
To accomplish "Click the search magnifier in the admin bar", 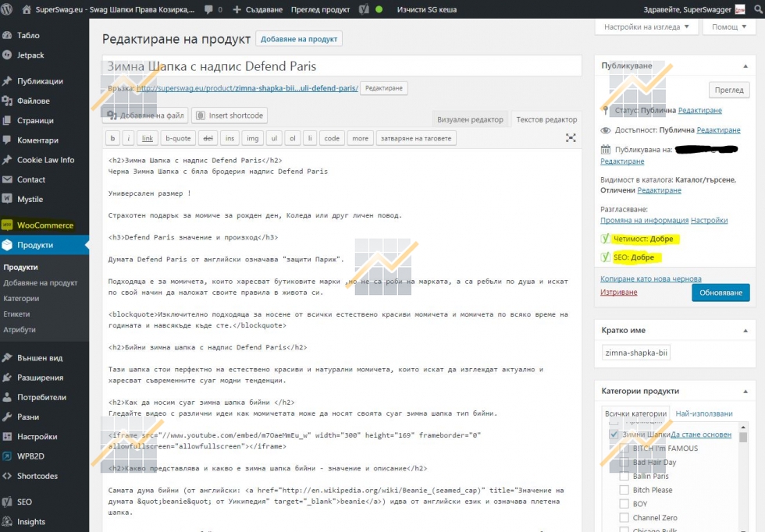I will click(759, 9).
